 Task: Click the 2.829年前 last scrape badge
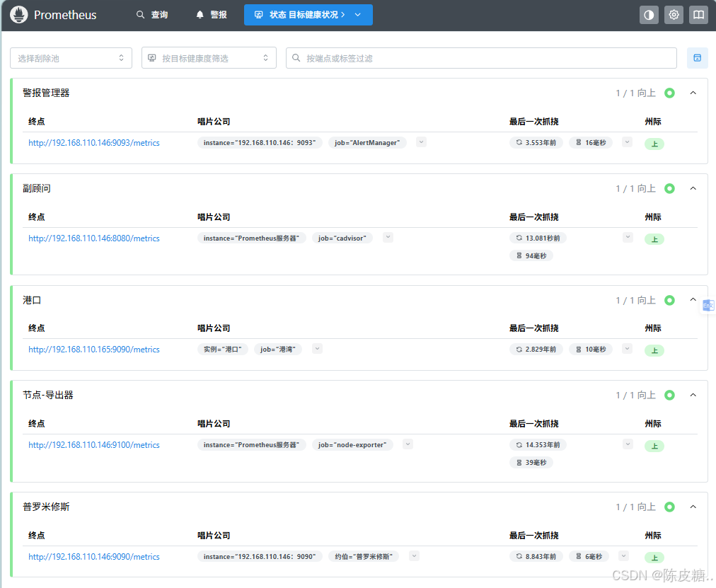[536, 350]
